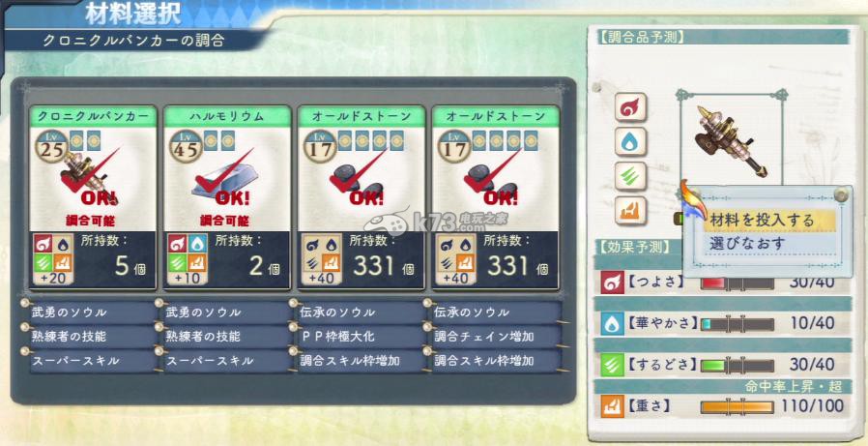Click the 重さ orange icon in effect forecast
868x446 pixels.
(x=612, y=406)
